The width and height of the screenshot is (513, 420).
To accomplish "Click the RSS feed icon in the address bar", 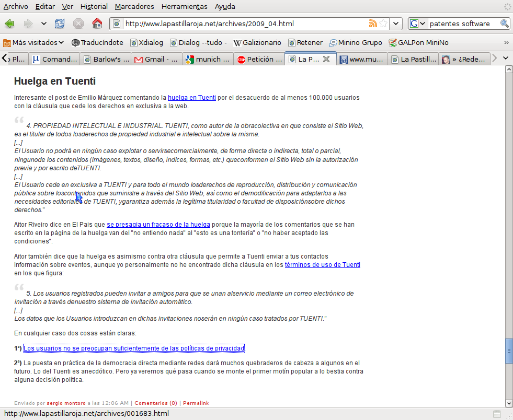I will (373, 24).
